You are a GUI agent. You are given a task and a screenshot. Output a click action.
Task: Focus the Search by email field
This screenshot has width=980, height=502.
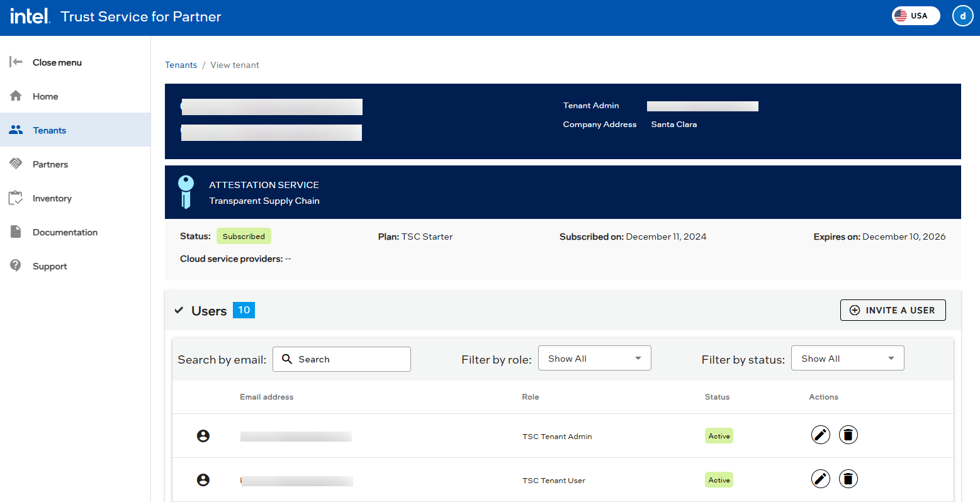click(342, 359)
